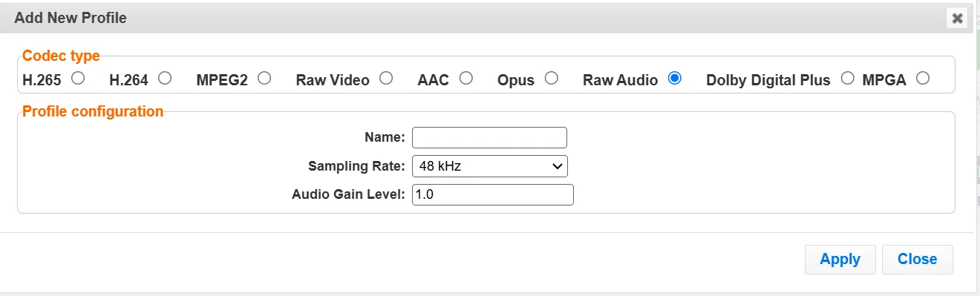Click the Name field label

(x=385, y=137)
